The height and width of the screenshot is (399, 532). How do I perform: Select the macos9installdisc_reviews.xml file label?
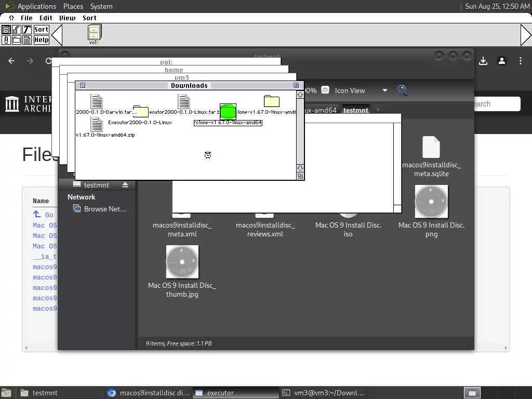[265, 229]
